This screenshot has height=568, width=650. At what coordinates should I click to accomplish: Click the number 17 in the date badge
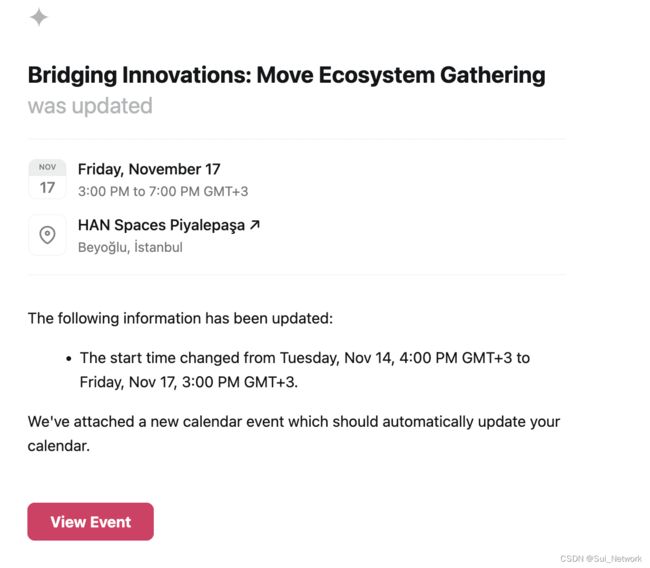click(47, 188)
